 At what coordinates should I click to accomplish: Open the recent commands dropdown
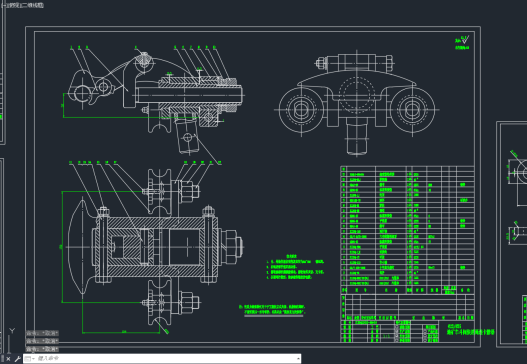click(29, 359)
